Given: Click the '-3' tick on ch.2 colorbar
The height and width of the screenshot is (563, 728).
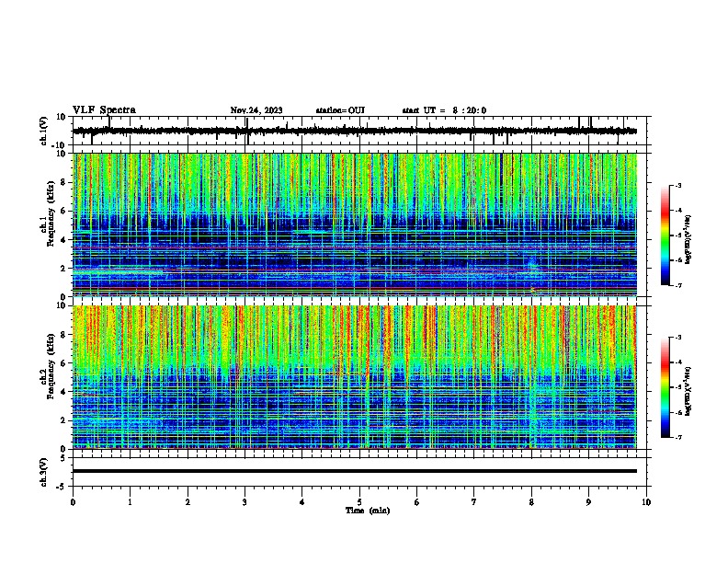Looking at the screenshot, I should point(678,338).
